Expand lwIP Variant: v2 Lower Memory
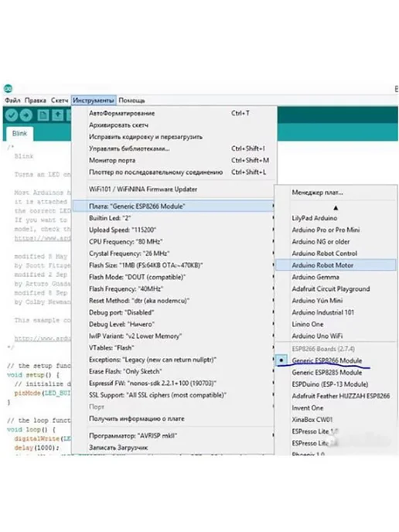The image size is (399, 532). coord(174,336)
